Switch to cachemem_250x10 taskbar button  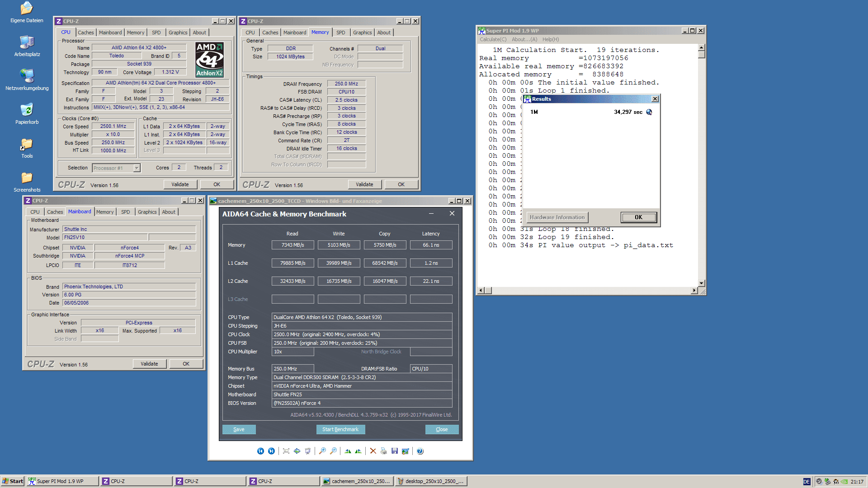[357, 481]
